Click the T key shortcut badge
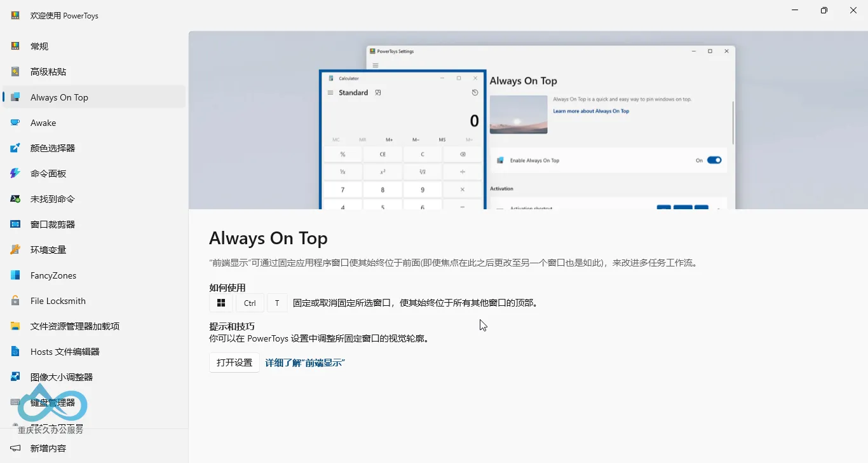The image size is (868, 463). tap(277, 303)
